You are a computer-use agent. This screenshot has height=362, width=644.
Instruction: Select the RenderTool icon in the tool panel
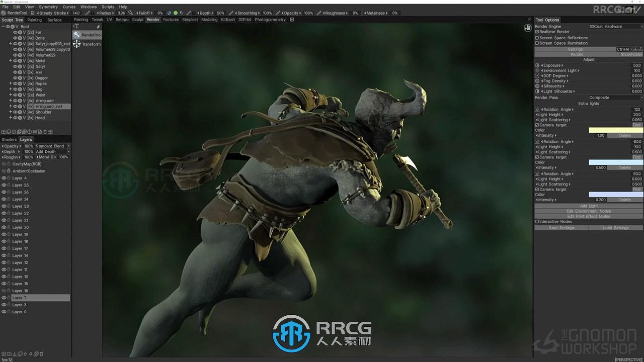pos(76,35)
